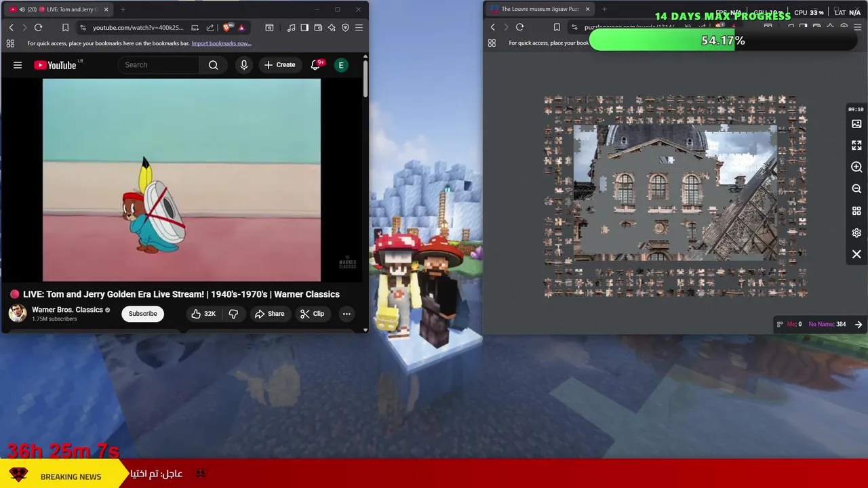868x488 pixels.
Task: Toggle puzzle fullscreen mode
Action: coord(856,146)
